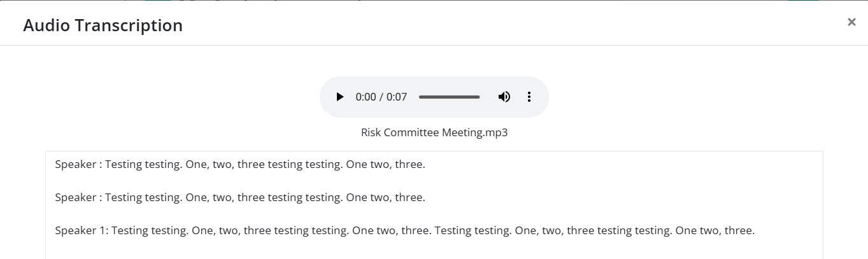Play the Risk Committee Meeting audio
The width and height of the screenshot is (868, 259).
[x=340, y=97]
